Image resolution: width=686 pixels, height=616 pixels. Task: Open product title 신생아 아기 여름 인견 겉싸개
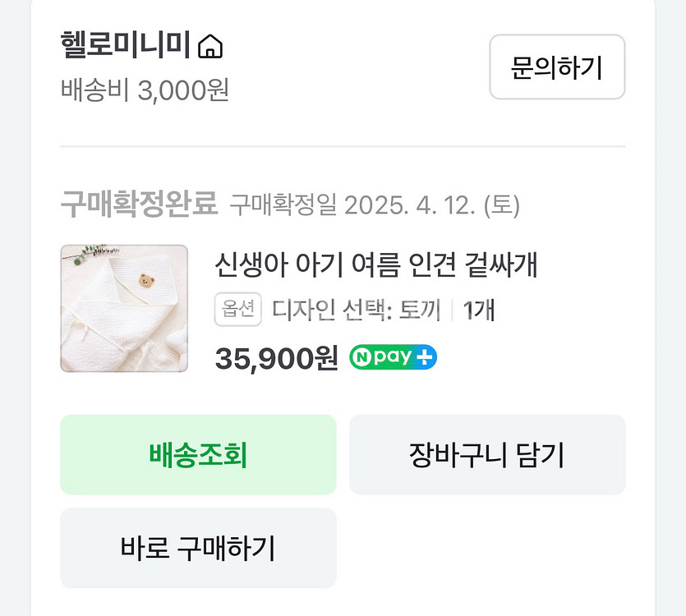tap(375, 265)
